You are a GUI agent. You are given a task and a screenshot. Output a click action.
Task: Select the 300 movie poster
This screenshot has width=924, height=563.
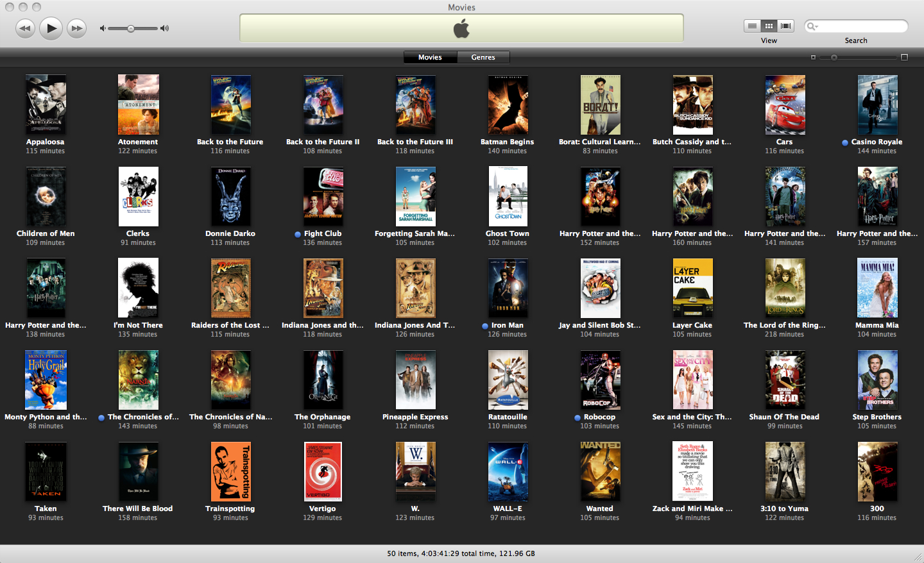(x=877, y=471)
